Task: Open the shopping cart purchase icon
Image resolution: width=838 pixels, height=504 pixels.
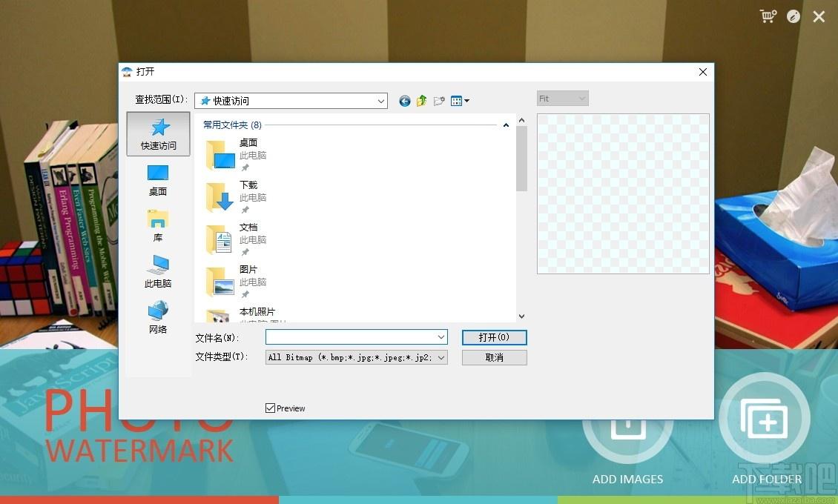Action: coord(768,16)
